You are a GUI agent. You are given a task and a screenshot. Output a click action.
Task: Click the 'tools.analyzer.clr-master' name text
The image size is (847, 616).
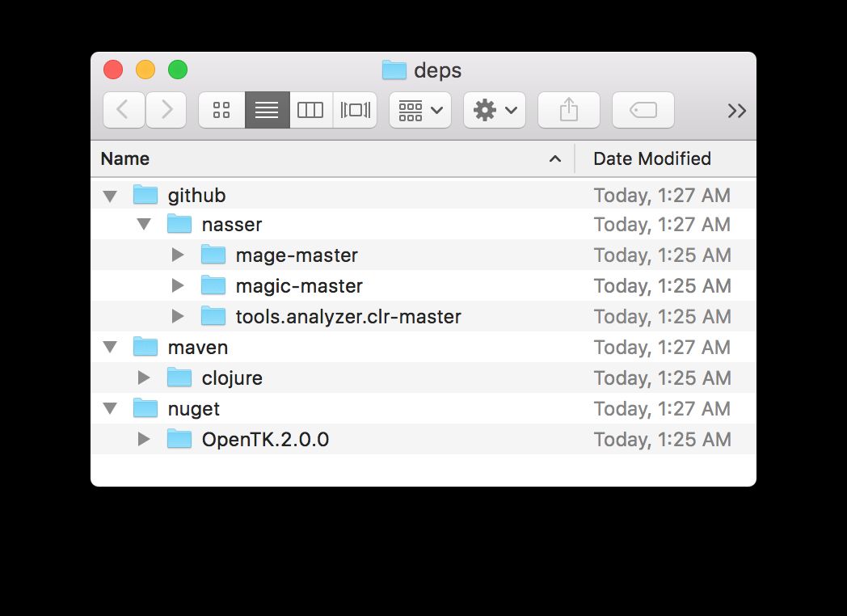pos(348,317)
